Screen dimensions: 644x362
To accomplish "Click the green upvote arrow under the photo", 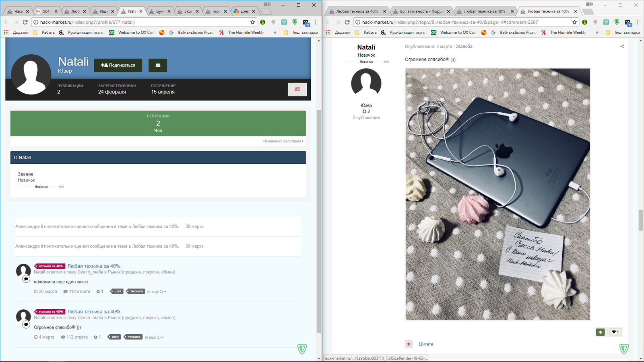I will point(600,332).
